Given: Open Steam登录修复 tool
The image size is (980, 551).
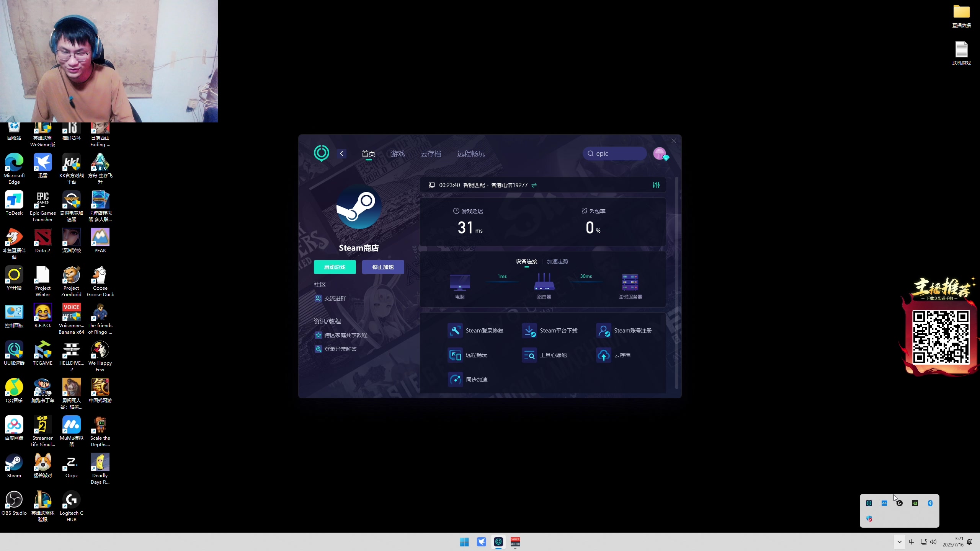Looking at the screenshot, I should (x=475, y=331).
